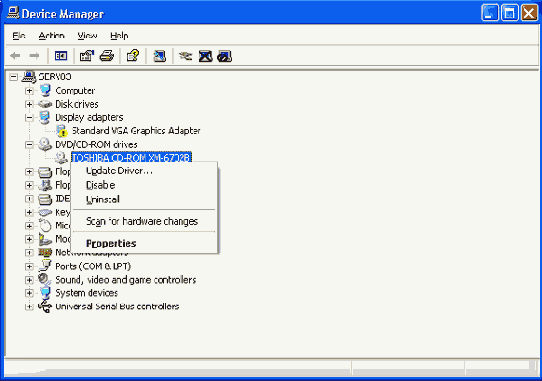Viewport: 542px width, 381px height.
Task: Open the Action menu
Action: click(x=52, y=36)
